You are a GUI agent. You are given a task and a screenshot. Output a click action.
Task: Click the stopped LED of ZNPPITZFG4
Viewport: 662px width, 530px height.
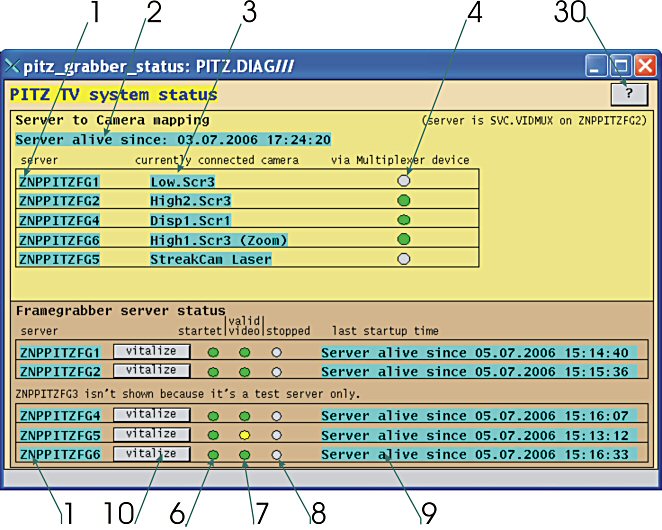coord(277,416)
